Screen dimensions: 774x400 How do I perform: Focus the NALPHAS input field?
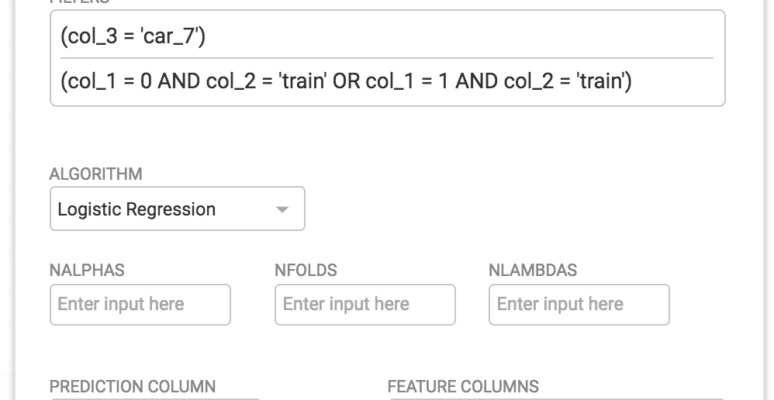140,304
